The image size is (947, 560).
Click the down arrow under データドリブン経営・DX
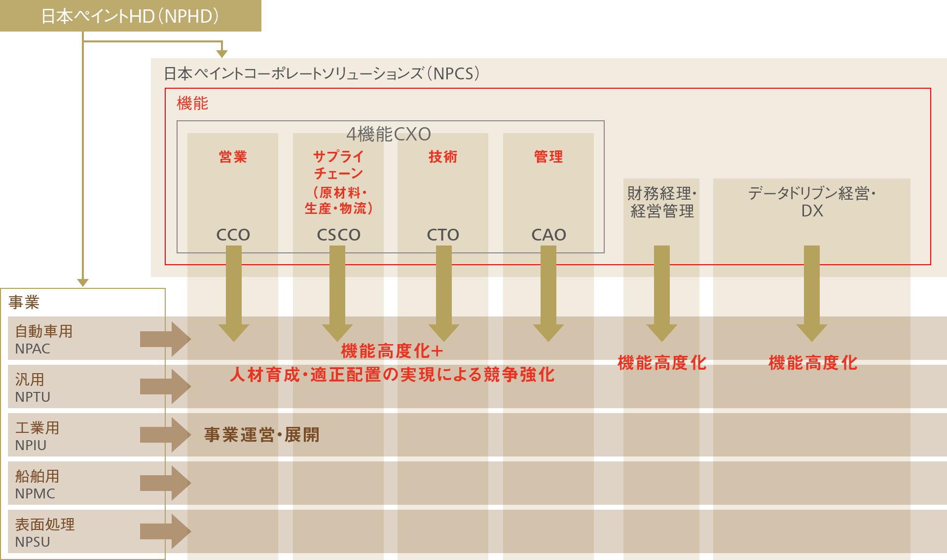(812, 294)
